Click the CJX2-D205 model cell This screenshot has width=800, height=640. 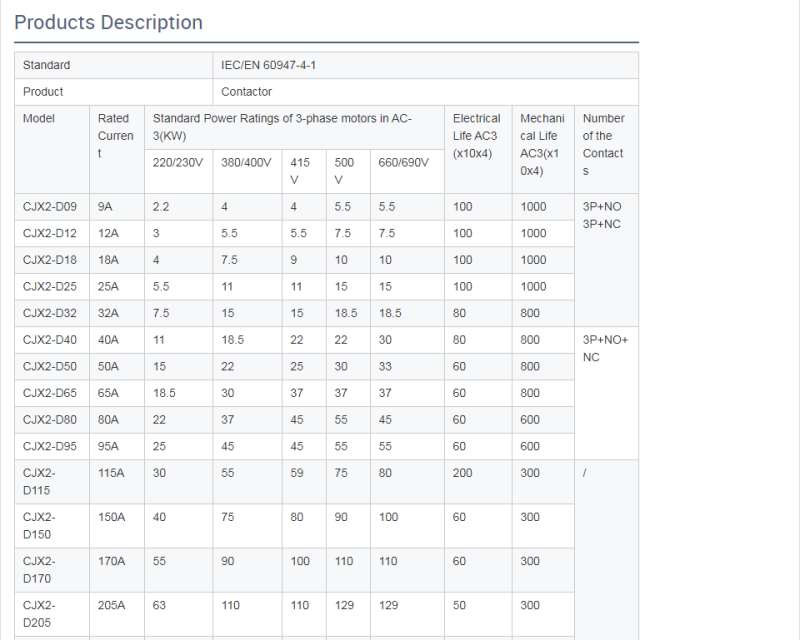click(40, 614)
